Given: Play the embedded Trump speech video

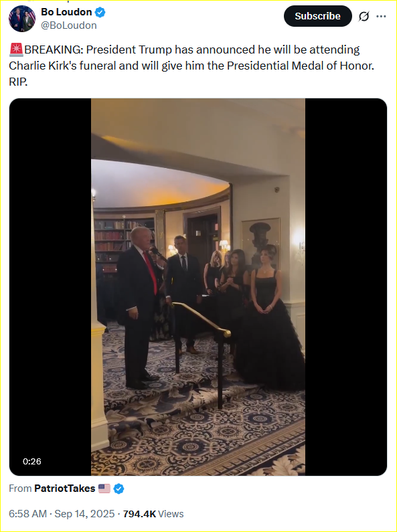Looking at the screenshot, I should pos(198,287).
